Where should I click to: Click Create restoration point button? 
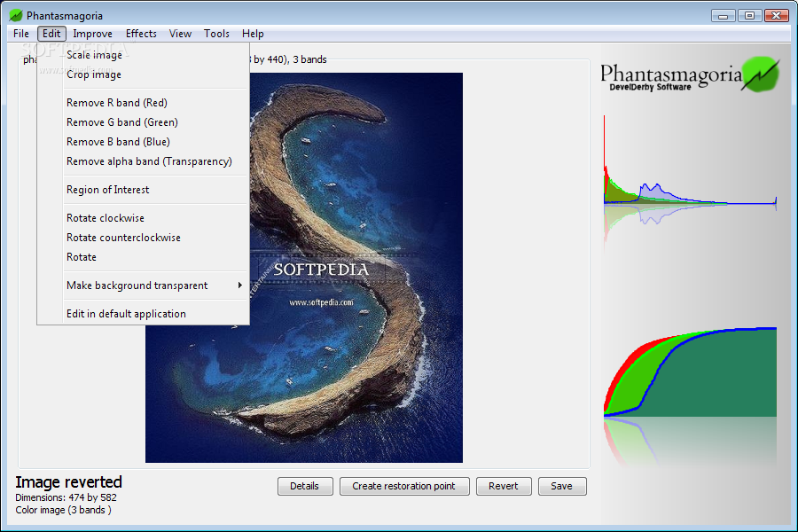404,486
